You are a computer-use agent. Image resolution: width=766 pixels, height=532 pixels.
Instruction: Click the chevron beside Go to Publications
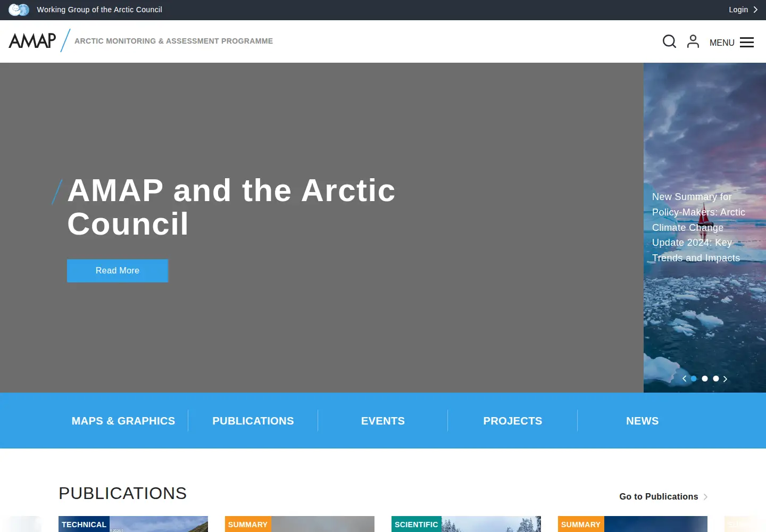coord(705,497)
